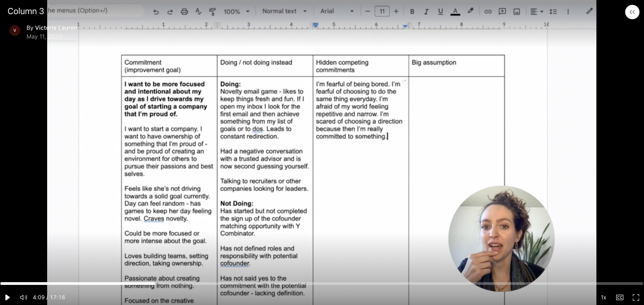This screenshot has height=305, width=644.
Task: Click the Print icon
Action: click(x=184, y=12)
